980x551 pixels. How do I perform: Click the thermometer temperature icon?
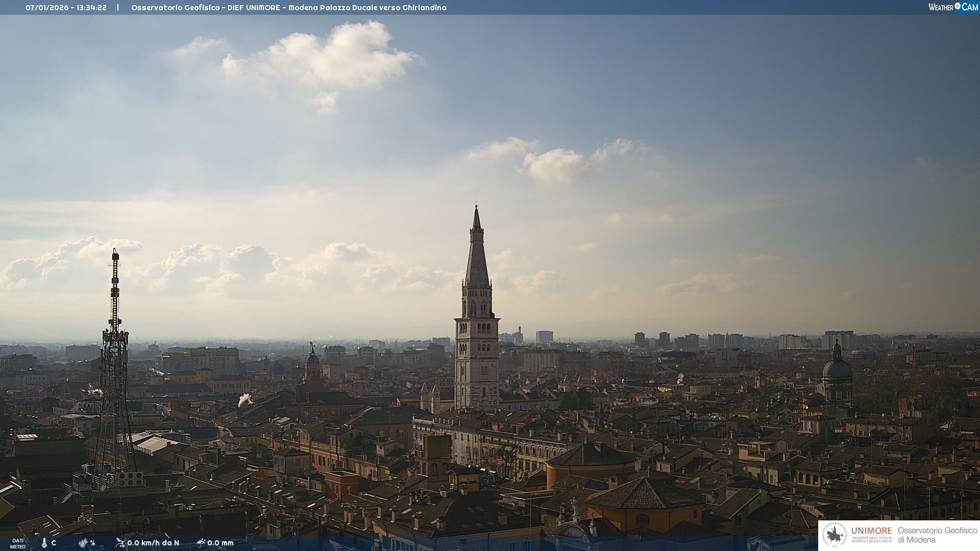click(44, 543)
